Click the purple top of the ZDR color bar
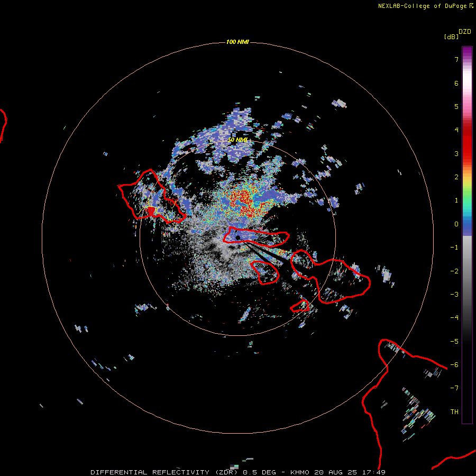 click(x=467, y=52)
